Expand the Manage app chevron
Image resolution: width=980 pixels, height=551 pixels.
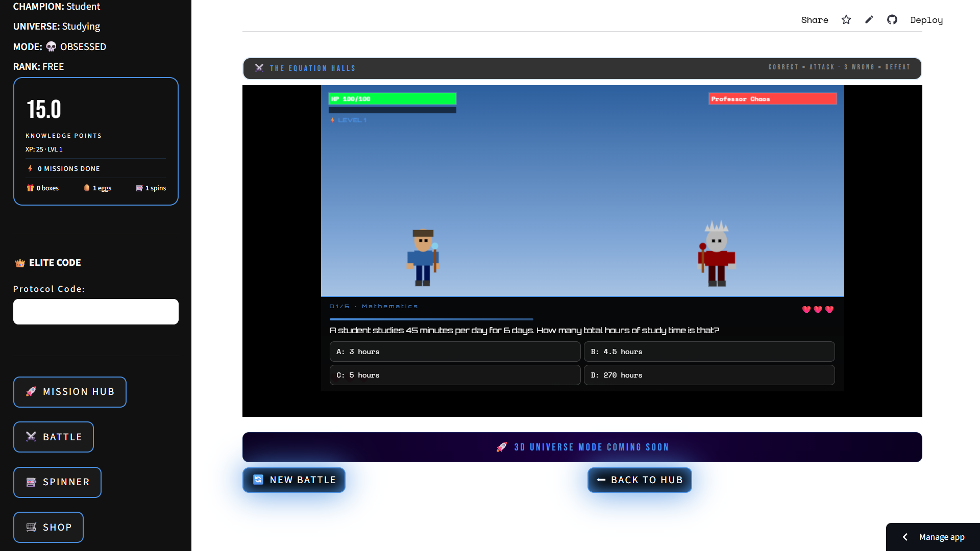pyautogui.click(x=905, y=537)
